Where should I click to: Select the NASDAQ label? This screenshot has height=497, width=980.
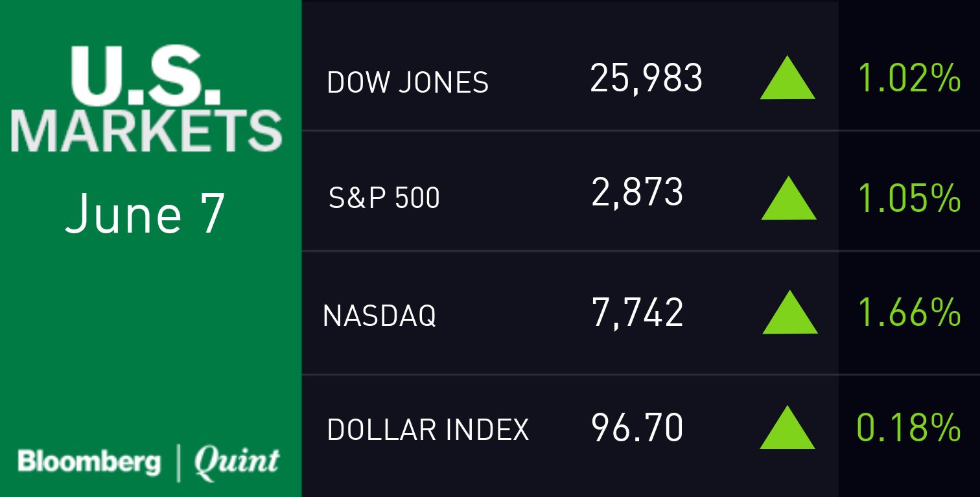379,316
